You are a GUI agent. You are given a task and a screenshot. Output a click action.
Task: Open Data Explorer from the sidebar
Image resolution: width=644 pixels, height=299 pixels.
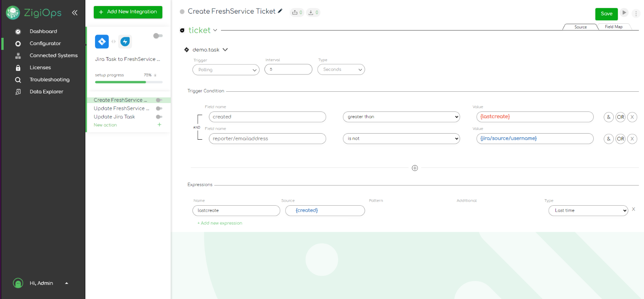click(46, 92)
